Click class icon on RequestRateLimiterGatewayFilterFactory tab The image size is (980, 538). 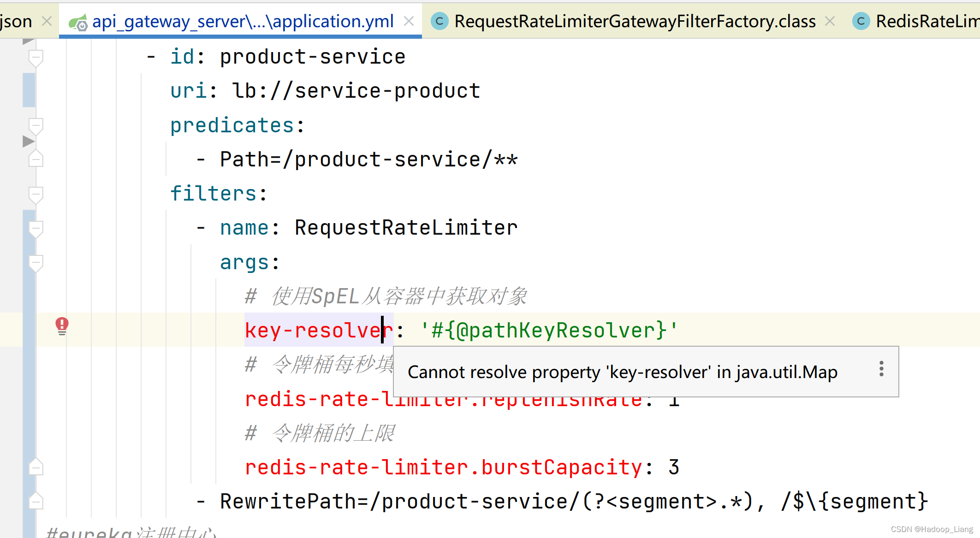tap(439, 22)
